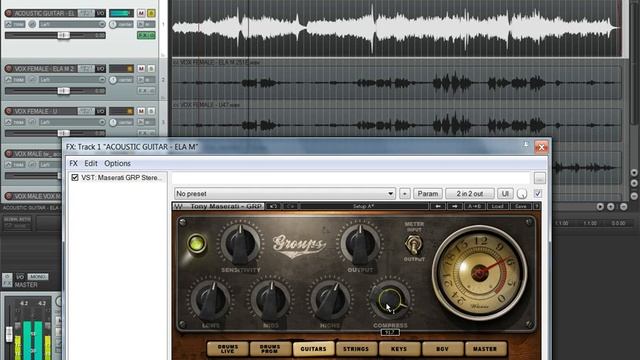Select the DRUMS LIVE tab
The image size is (640, 360).
[228, 349]
